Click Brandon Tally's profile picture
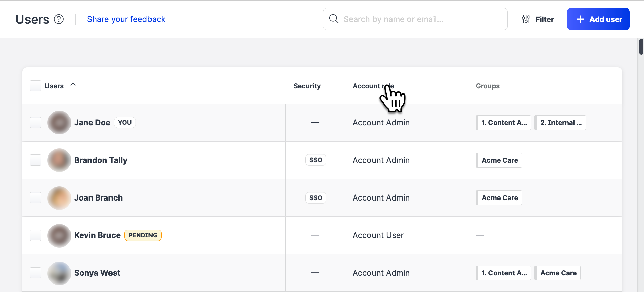 (59, 160)
